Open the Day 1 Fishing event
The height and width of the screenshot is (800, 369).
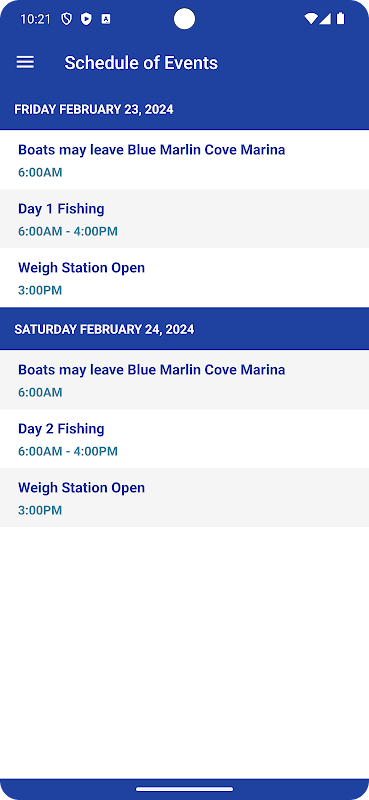[x=184, y=219]
